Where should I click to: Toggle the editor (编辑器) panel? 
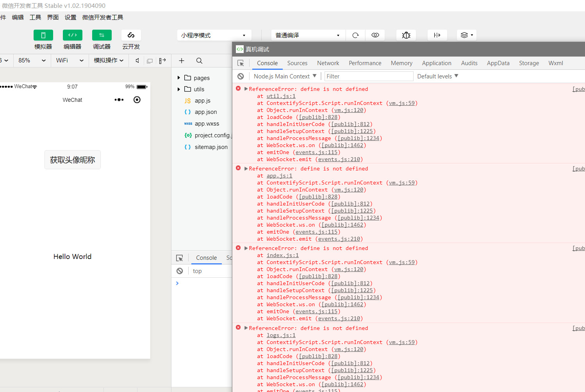click(73, 35)
